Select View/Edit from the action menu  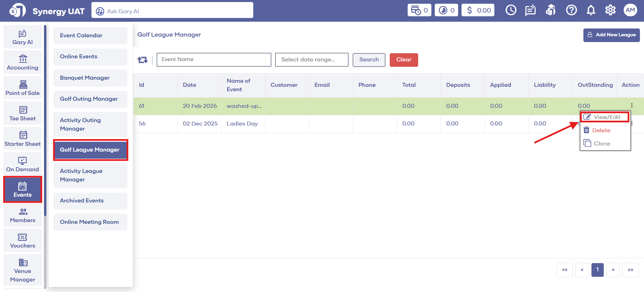coord(605,117)
